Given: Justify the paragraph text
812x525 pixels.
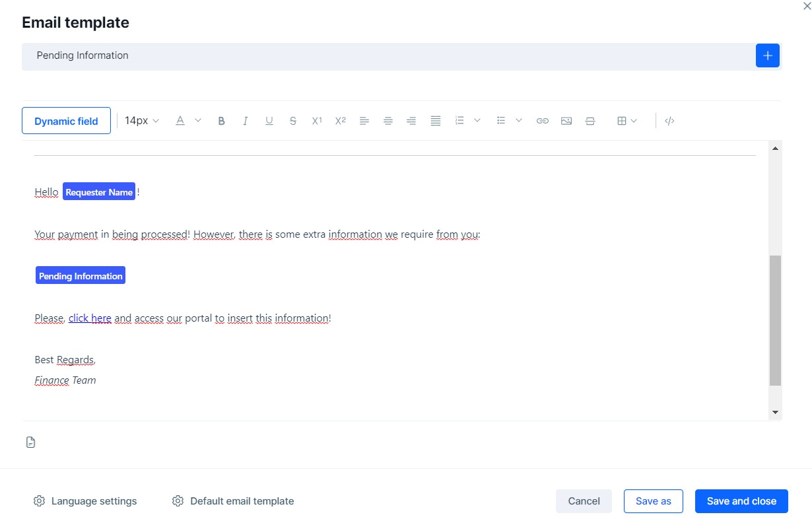Looking at the screenshot, I should pyautogui.click(x=436, y=121).
